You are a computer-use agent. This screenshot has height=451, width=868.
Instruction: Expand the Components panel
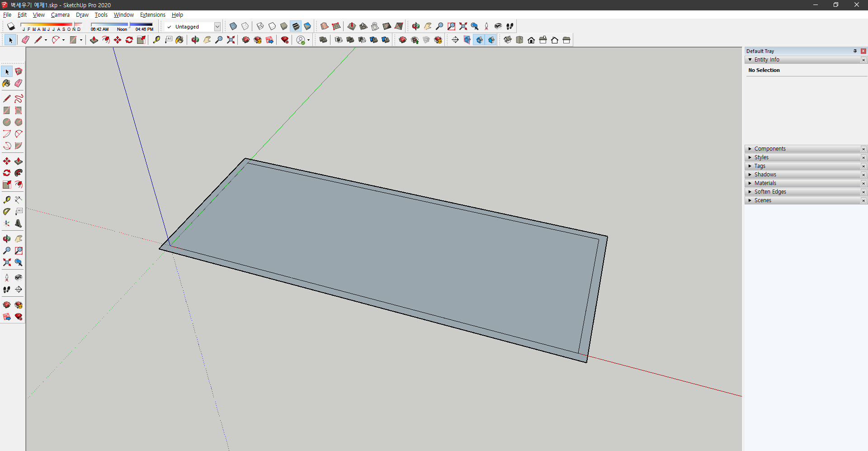(x=750, y=149)
